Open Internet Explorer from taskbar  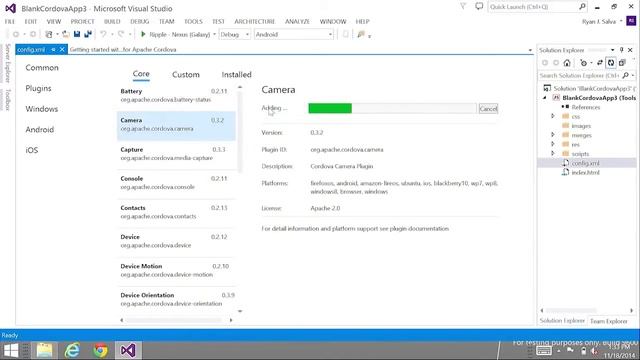pyautogui.click(x=72, y=350)
